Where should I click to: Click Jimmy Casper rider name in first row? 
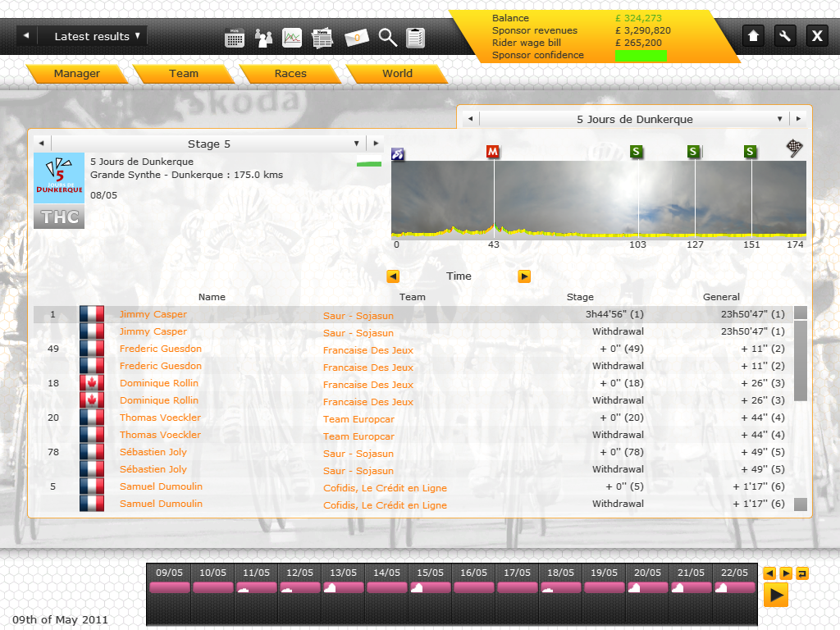tap(153, 314)
